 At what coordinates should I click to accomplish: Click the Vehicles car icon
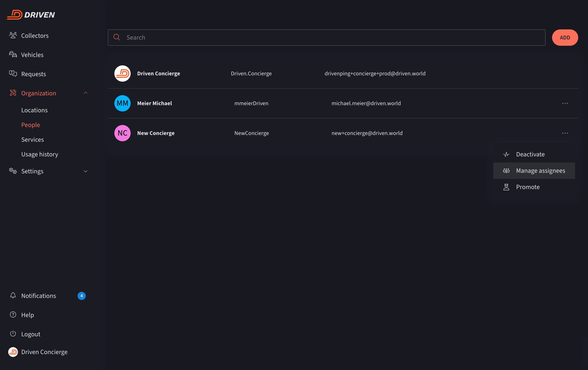click(x=13, y=55)
